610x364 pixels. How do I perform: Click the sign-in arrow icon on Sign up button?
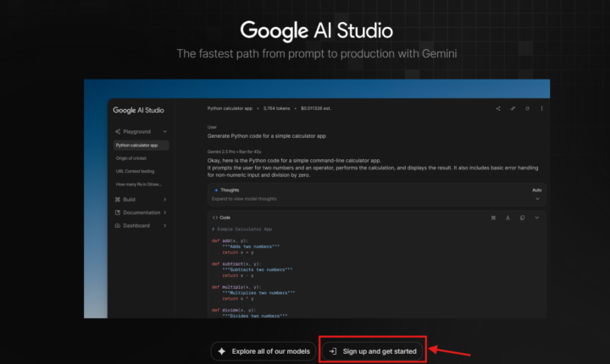(x=333, y=351)
